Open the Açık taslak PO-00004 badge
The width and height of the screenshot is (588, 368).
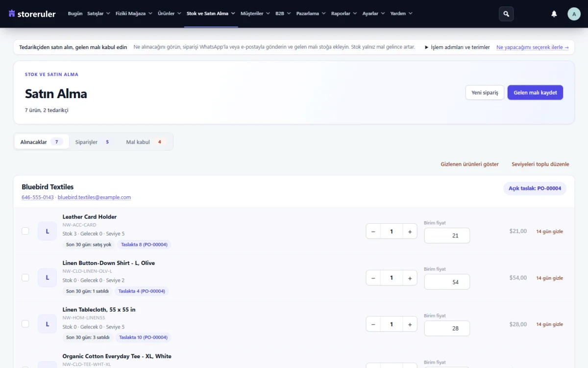tap(535, 188)
